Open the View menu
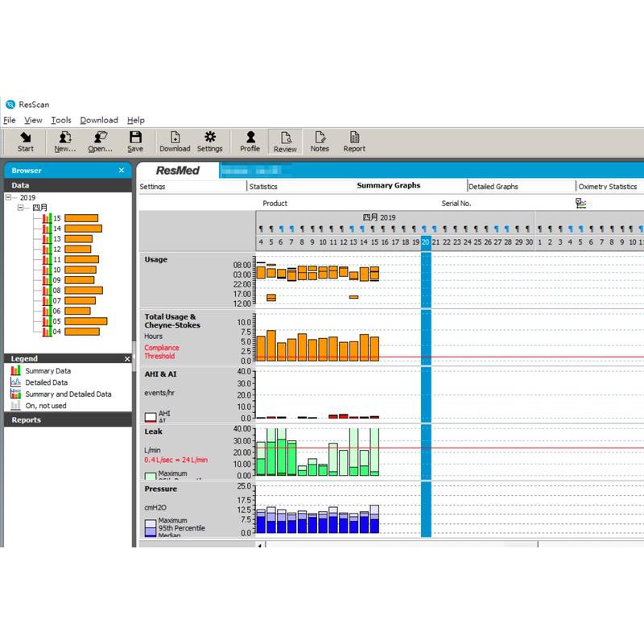Screen dimensions: 644x644 pos(33,120)
